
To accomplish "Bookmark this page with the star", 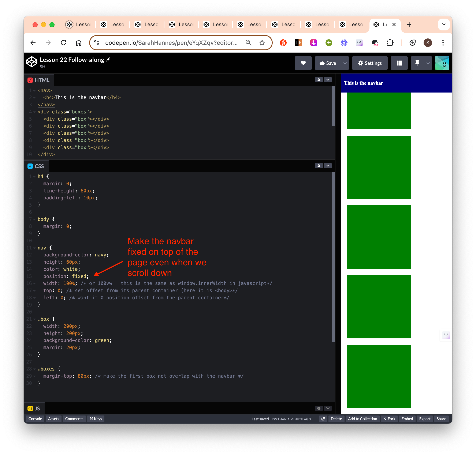I will click(262, 43).
